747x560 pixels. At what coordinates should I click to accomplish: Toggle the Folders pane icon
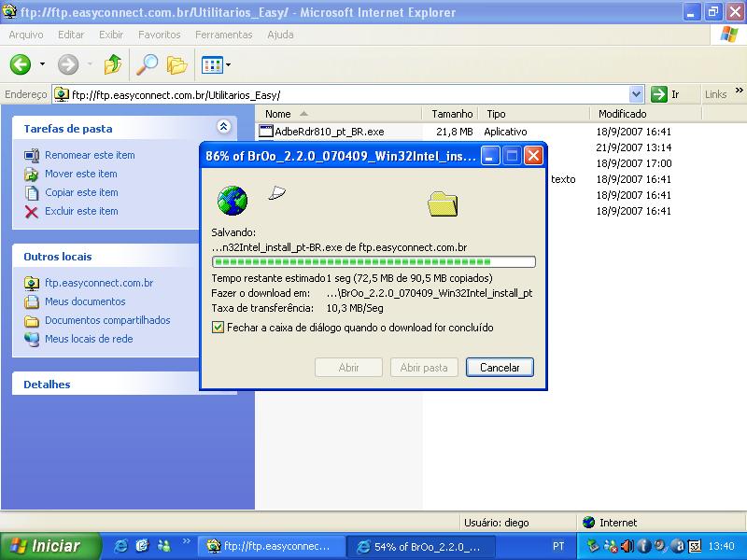click(x=176, y=64)
